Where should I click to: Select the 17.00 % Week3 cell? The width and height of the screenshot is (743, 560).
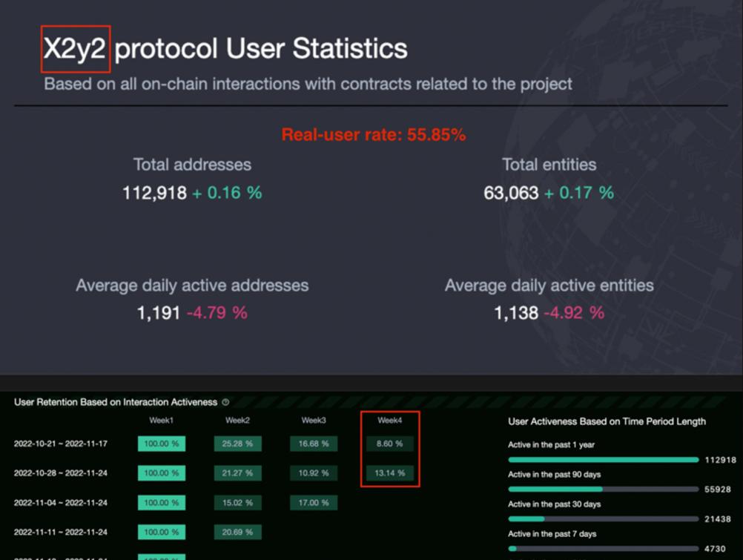(x=314, y=502)
